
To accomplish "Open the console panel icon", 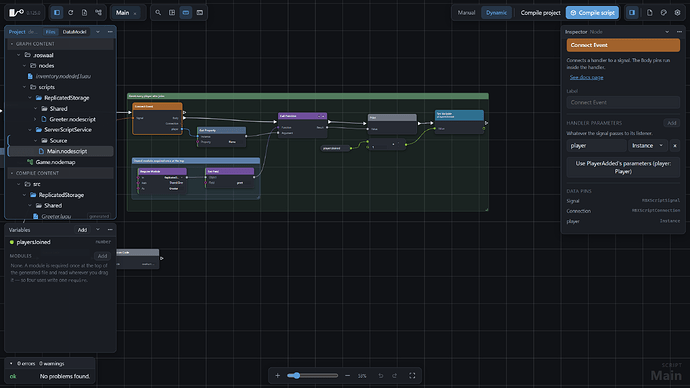I will pos(200,13).
